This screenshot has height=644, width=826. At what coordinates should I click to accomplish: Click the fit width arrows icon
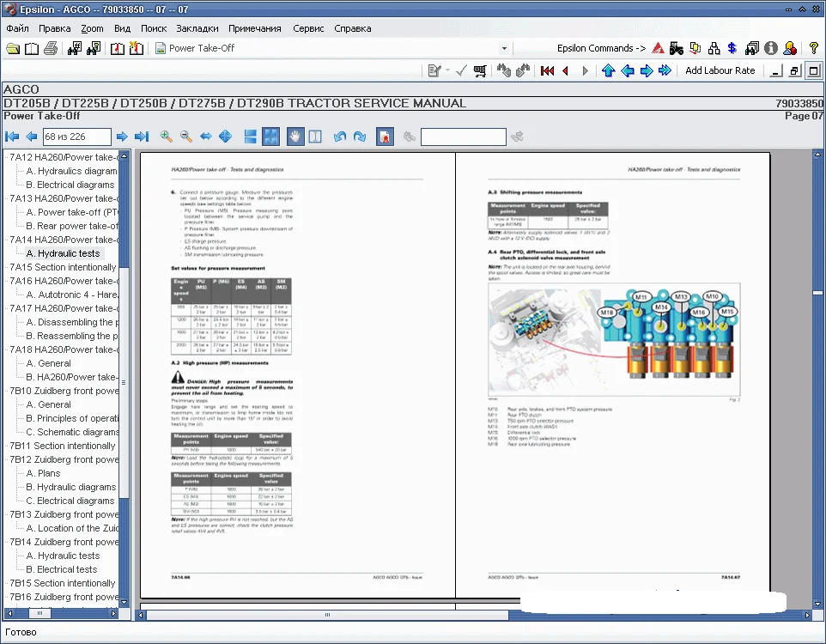point(206,137)
